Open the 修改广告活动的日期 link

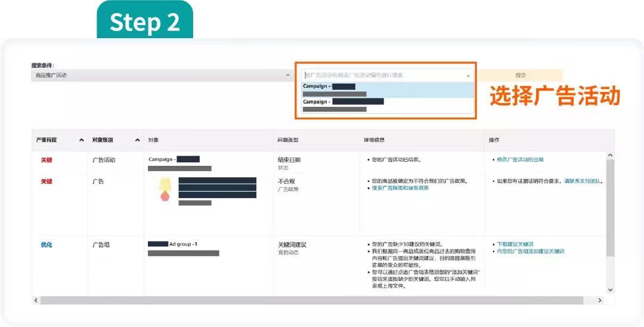(520, 160)
